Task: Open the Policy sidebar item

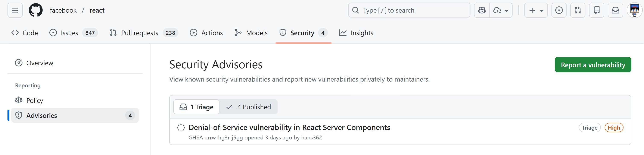Action: pyautogui.click(x=34, y=100)
